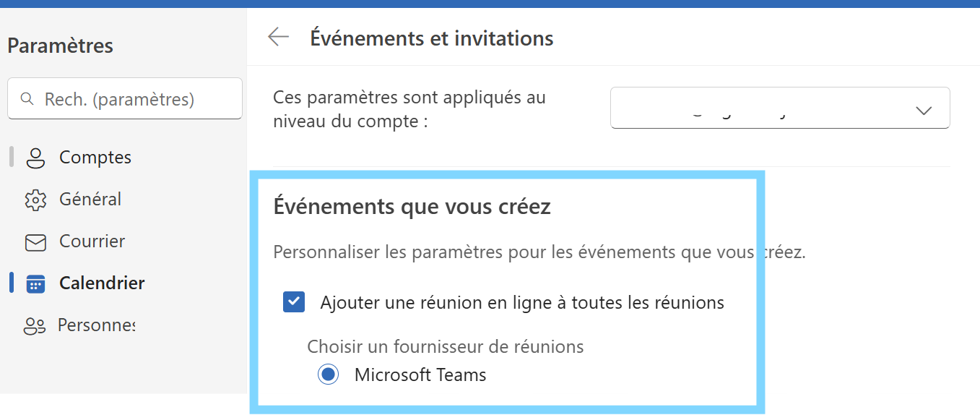Screen dimensions: 980x415
Task: Click the Microsoft Teams provider label
Action: click(420, 375)
